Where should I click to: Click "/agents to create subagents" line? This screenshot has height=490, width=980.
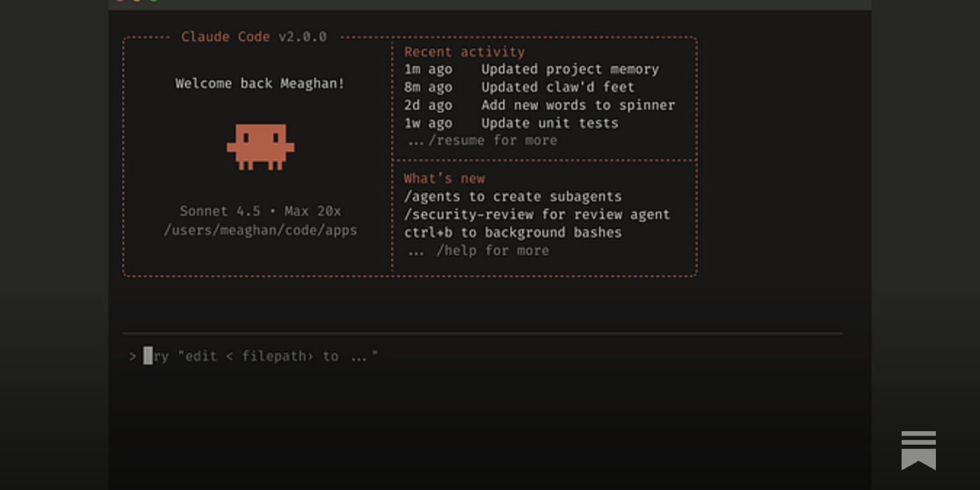513,197
